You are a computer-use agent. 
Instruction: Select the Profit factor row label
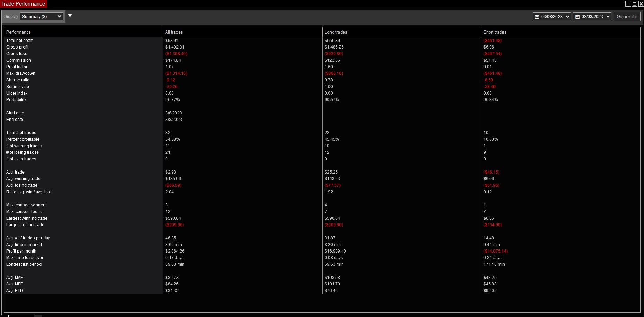[x=17, y=67]
